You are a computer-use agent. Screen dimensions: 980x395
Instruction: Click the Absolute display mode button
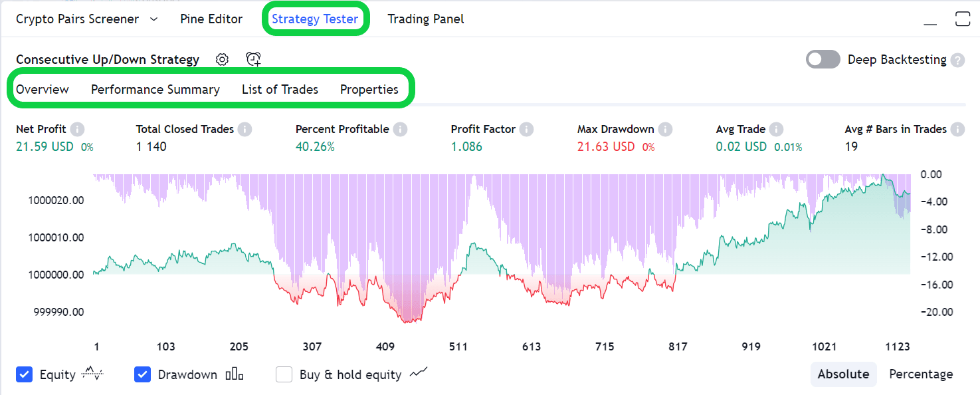pos(843,374)
